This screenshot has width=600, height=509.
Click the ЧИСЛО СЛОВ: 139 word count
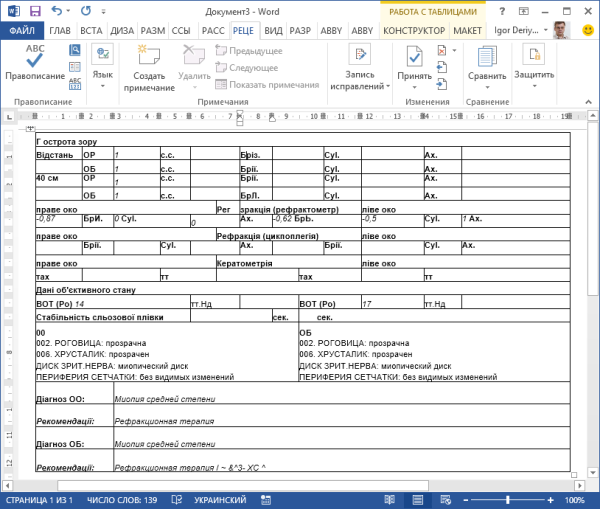(x=122, y=500)
